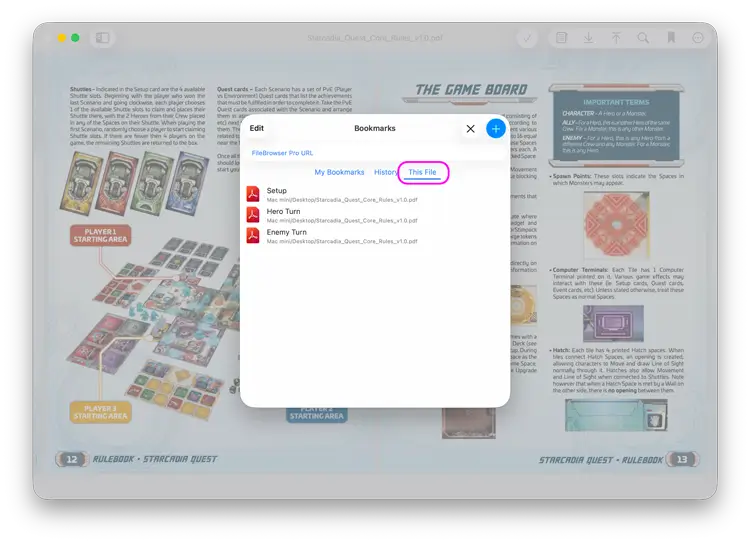Click the PDF icon beside Enemy Turn
Image resolution: width=750 pixels, height=543 pixels.
(x=253, y=236)
